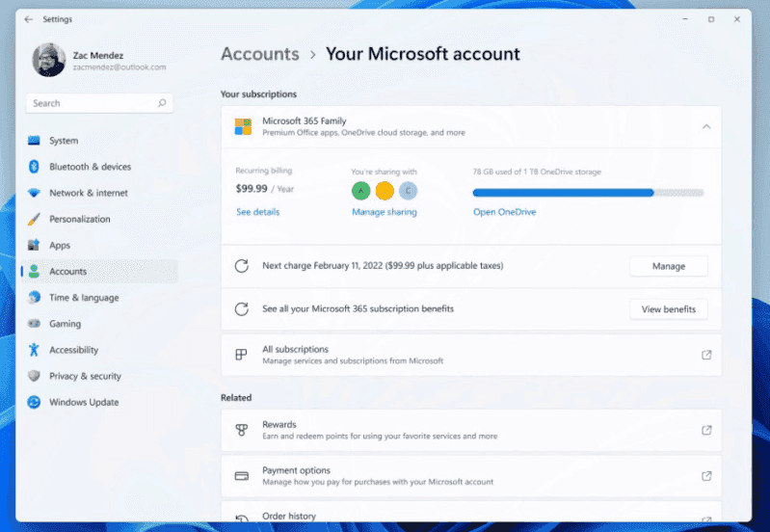Click Accounts in the breadcrumb

(x=260, y=54)
